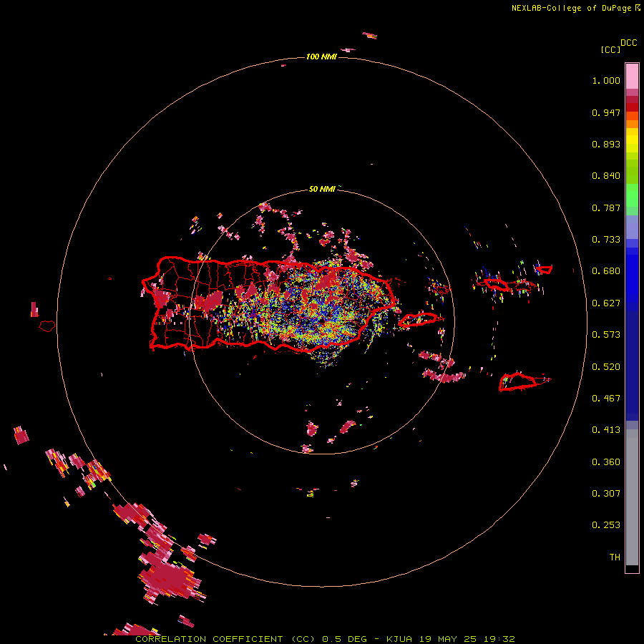This screenshot has width=644, height=644.
Task: Click the small Mona island outline to the west
Action: (47, 326)
